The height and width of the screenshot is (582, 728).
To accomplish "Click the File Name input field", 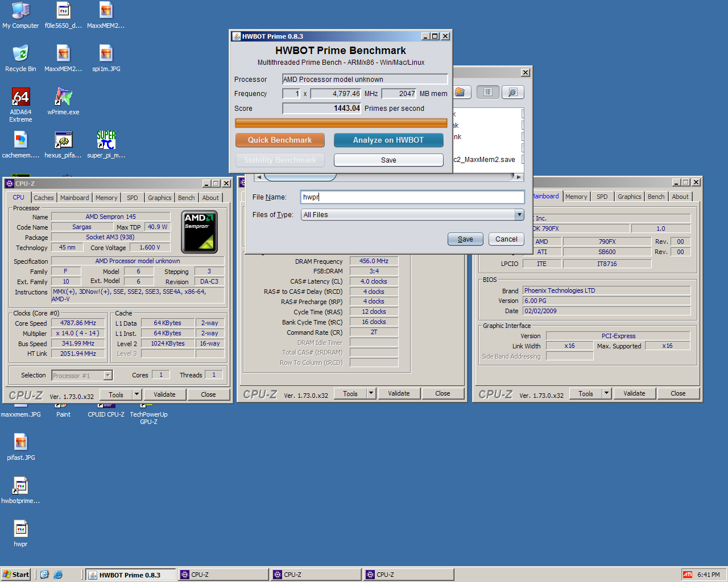I will [x=412, y=197].
